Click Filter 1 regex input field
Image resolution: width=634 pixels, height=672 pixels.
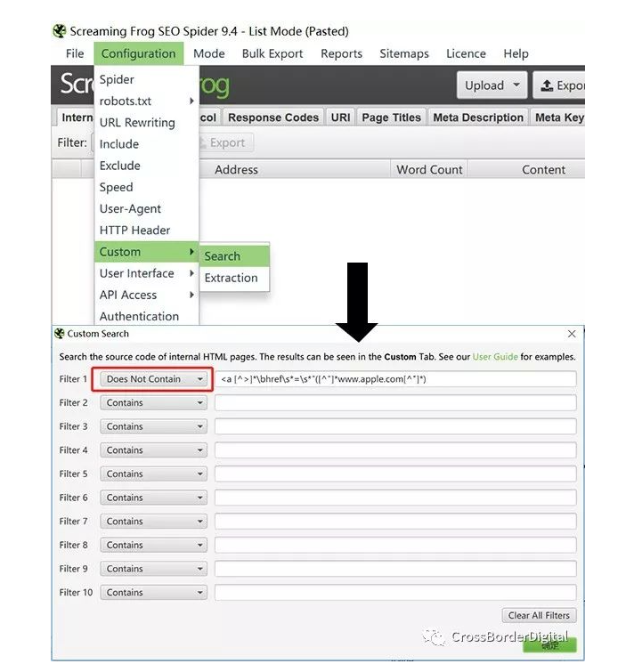[395, 379]
